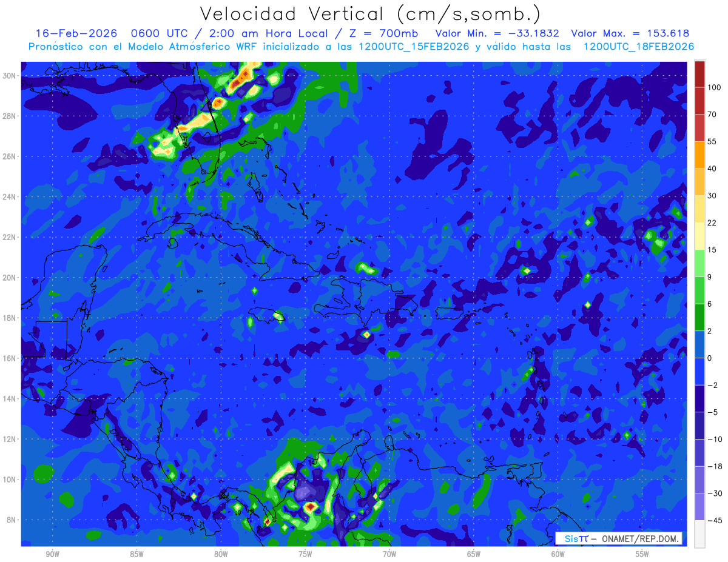
Task: Select the purple swatch between -30 and -18
Action: 699,480
